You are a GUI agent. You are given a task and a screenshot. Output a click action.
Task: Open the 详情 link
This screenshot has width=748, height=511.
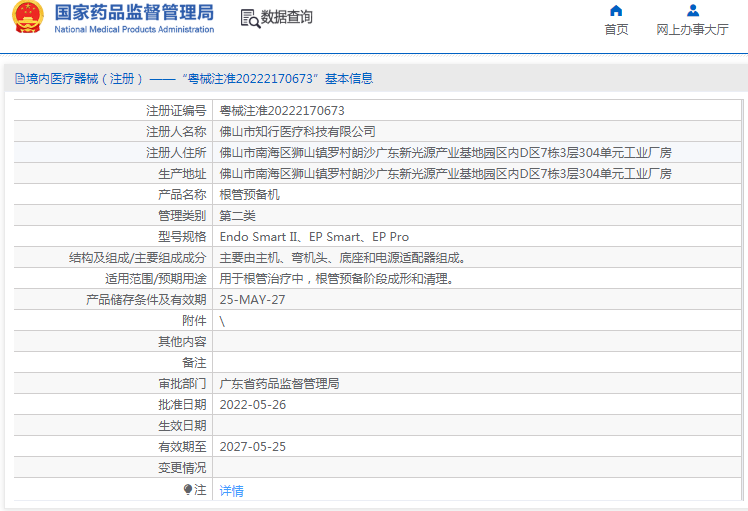click(x=231, y=491)
